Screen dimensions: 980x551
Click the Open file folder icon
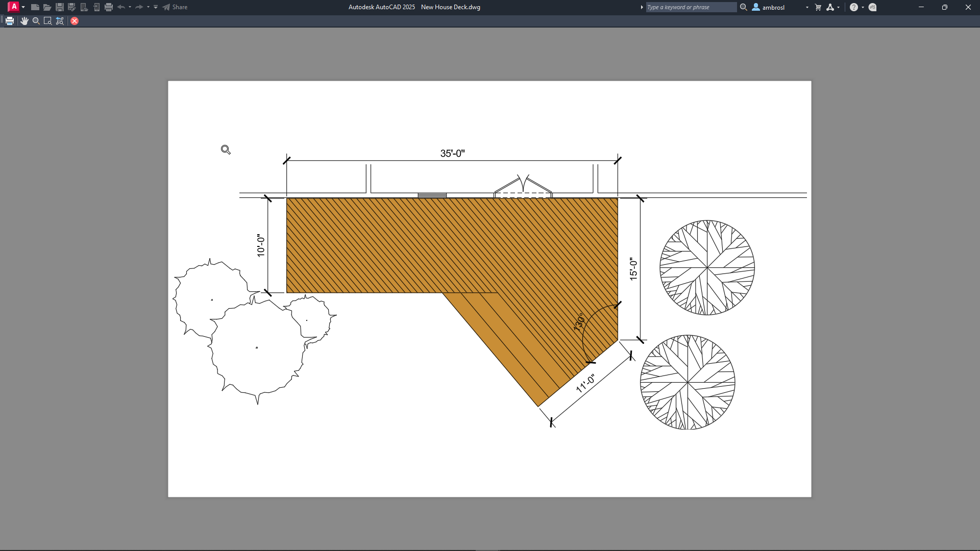pyautogui.click(x=47, y=7)
